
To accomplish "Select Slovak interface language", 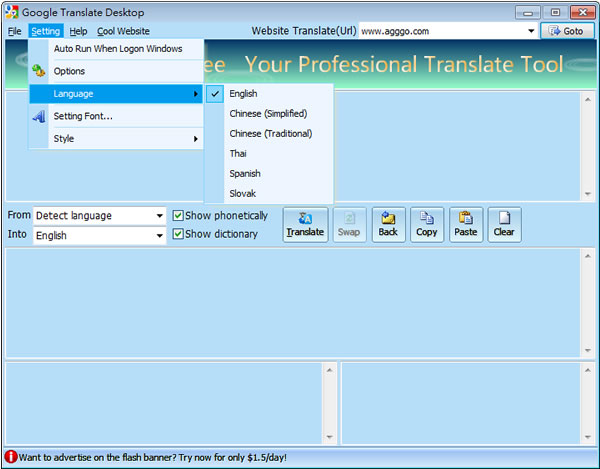I will click(269, 193).
